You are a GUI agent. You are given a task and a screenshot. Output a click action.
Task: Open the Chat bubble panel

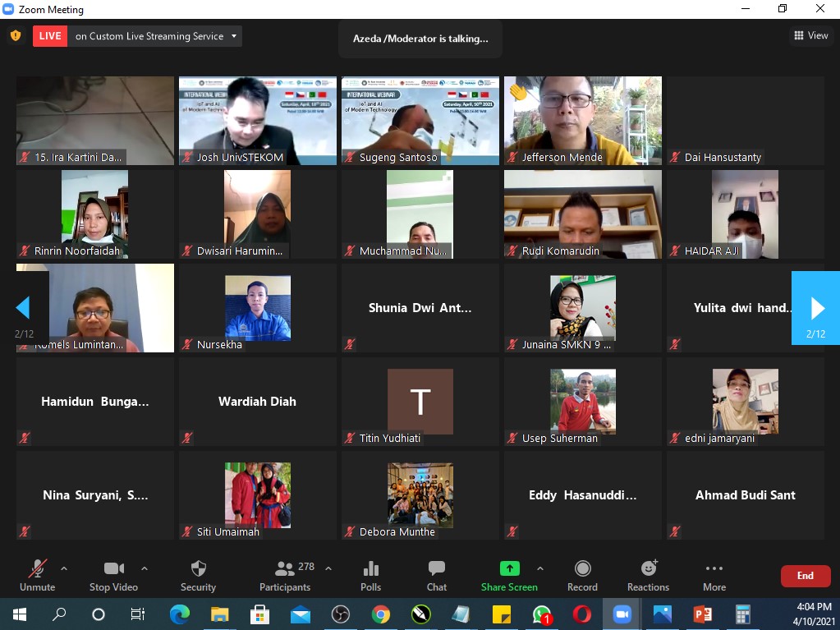coord(437,568)
